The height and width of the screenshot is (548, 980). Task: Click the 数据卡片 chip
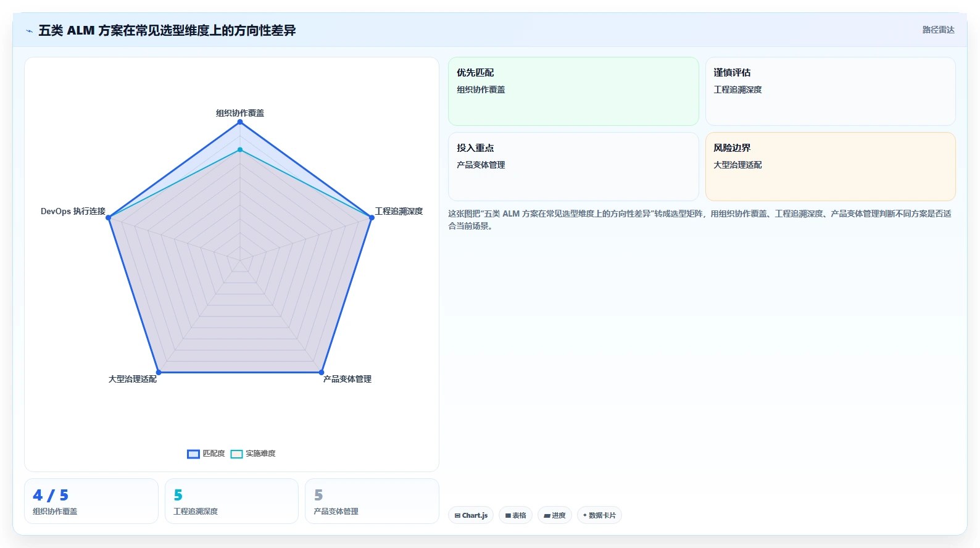click(x=599, y=515)
